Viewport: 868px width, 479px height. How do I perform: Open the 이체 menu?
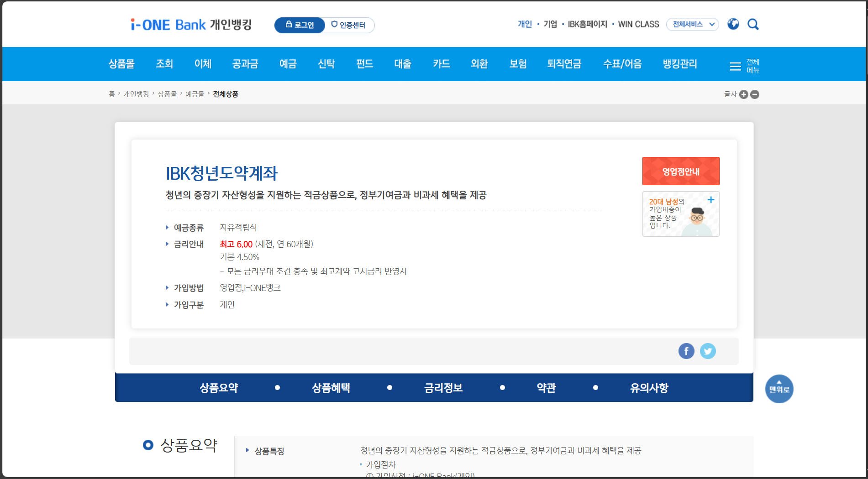203,64
